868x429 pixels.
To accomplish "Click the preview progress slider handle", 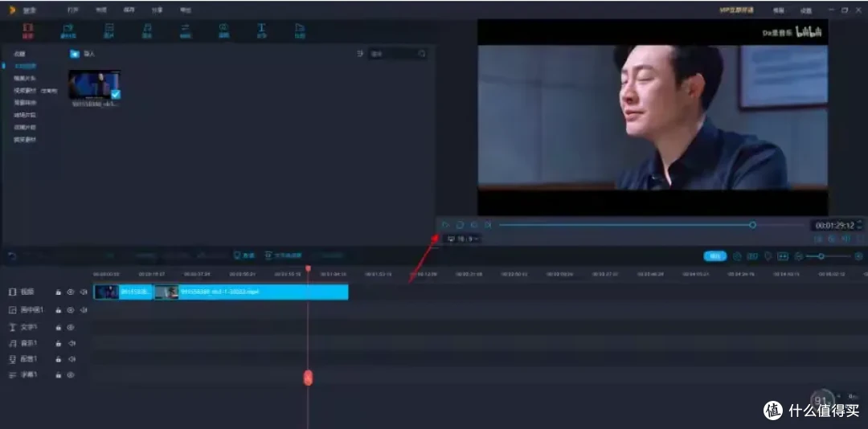I will point(752,225).
